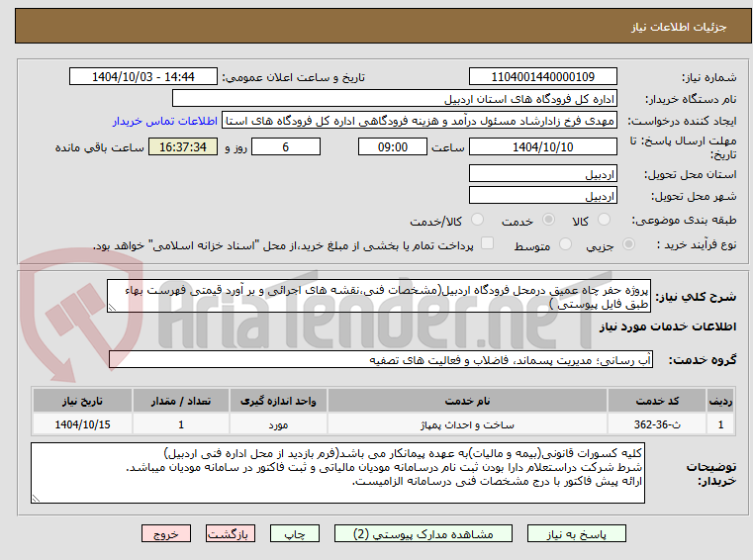Click the اطلاعات خدمات مورد نیاز heading

click(668, 327)
